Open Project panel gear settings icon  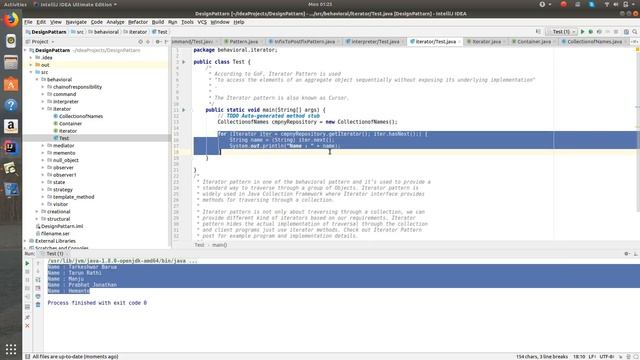(x=158, y=42)
